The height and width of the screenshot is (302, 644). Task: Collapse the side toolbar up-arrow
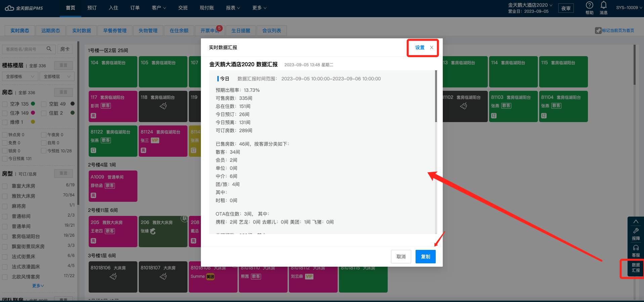(x=636, y=222)
